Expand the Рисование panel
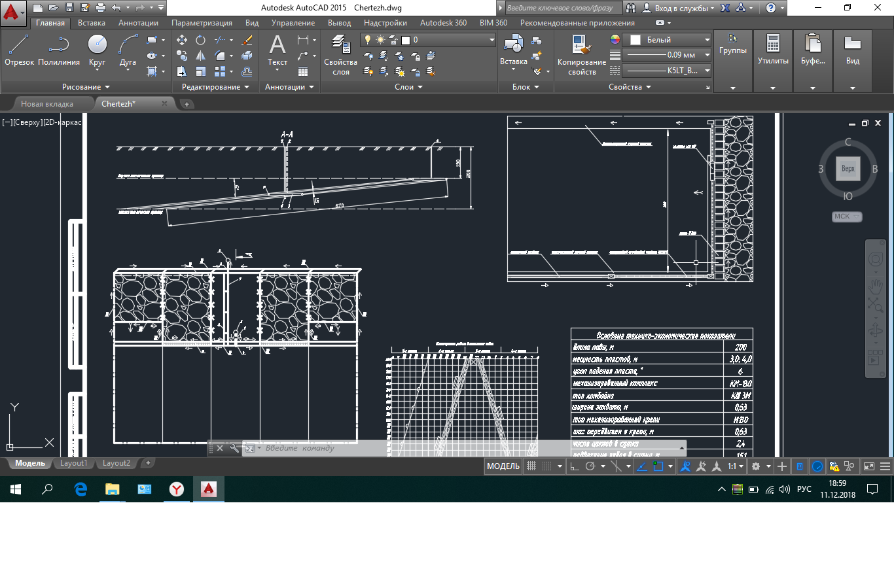The height and width of the screenshot is (588, 894). [86, 87]
